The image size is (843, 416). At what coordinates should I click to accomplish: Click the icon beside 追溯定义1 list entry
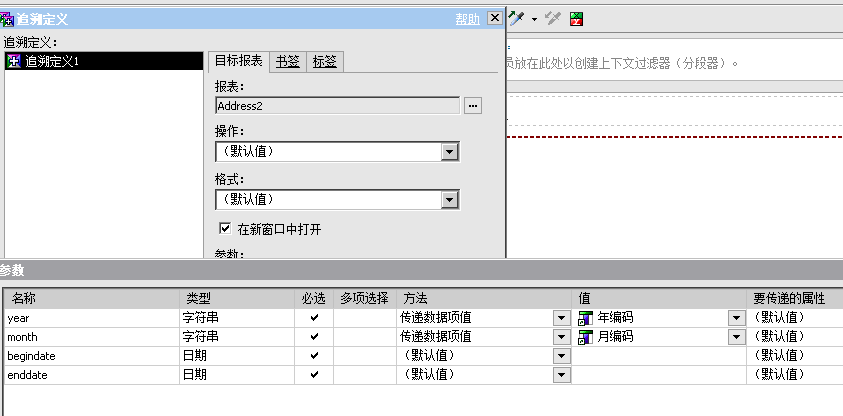[13, 61]
